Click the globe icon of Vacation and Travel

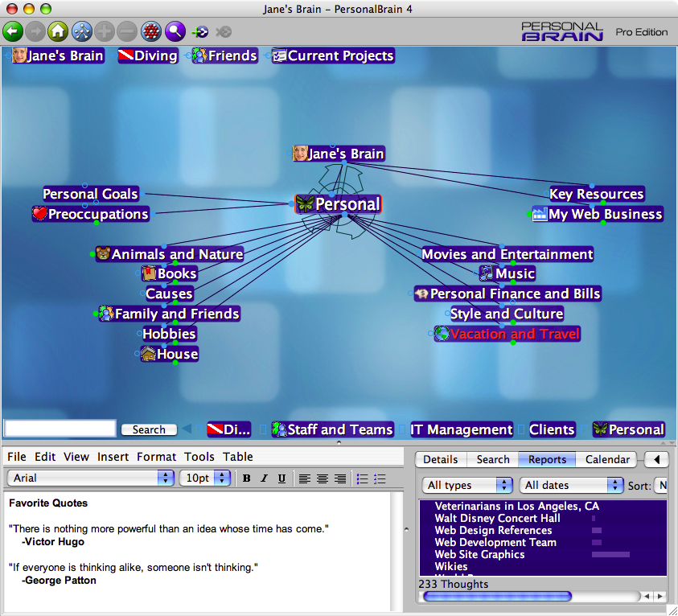(442, 333)
